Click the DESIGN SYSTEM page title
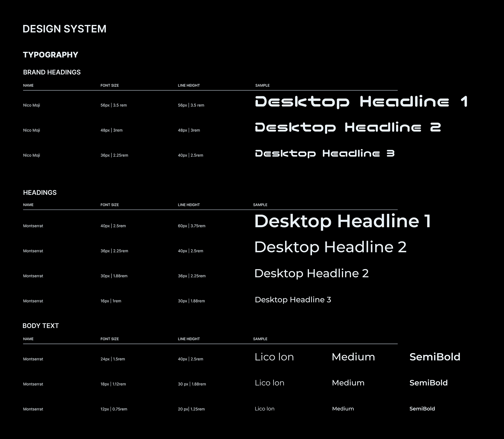 [64, 29]
